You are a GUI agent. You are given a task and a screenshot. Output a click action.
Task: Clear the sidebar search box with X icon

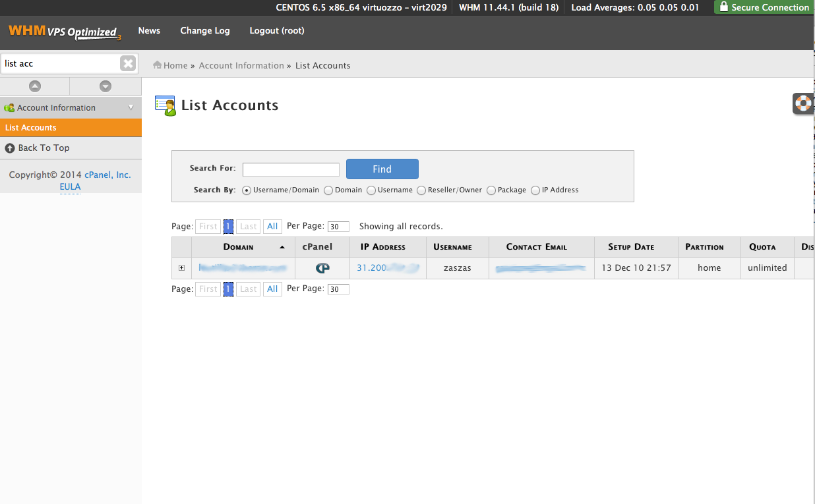click(x=128, y=63)
